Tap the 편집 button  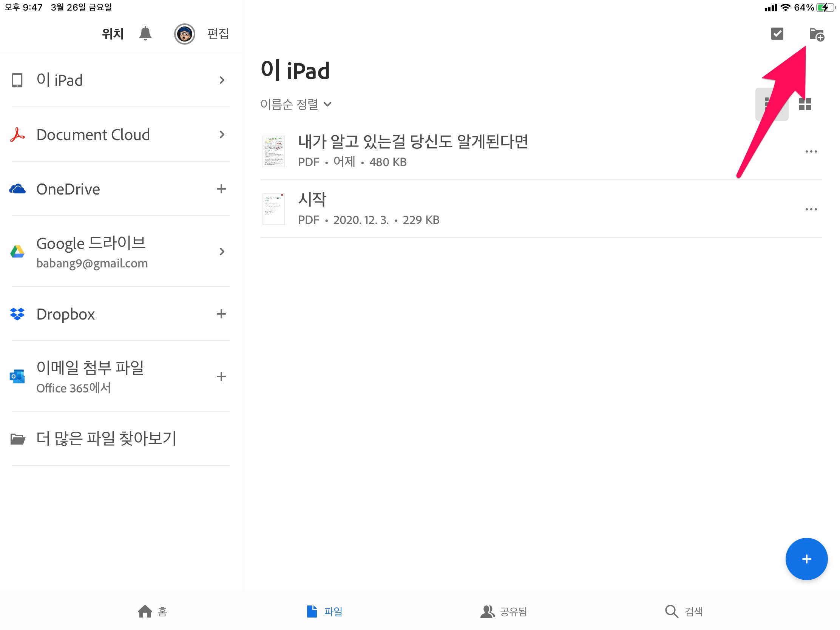pos(218,34)
